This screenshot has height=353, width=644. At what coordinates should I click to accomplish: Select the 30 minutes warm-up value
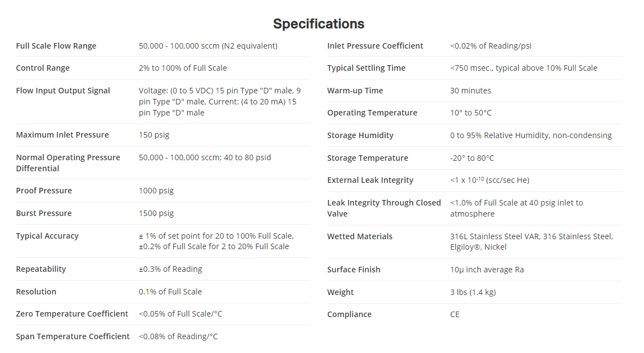(x=470, y=91)
